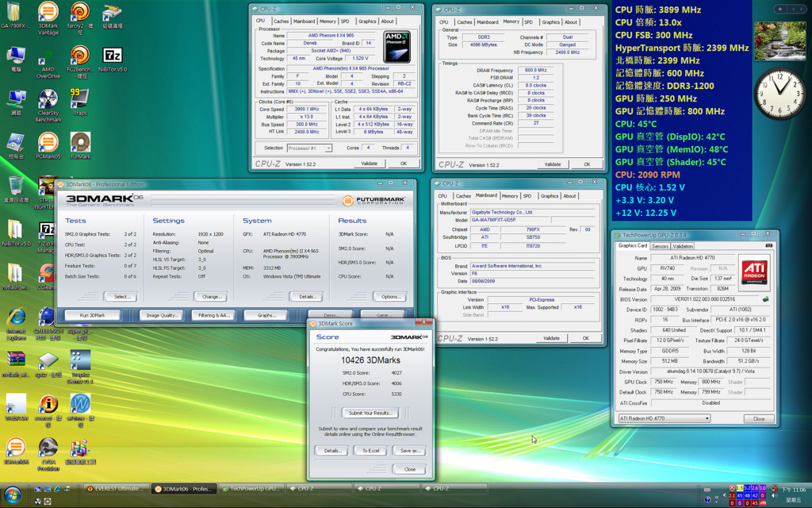Click the taskbar clock showing 11:06
This screenshot has width=812, height=508.
[x=793, y=489]
